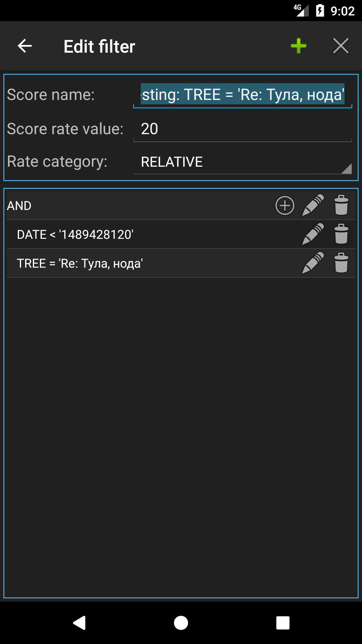This screenshot has width=362, height=644.
Task: Focus the Score name text field
Action: click(243, 95)
